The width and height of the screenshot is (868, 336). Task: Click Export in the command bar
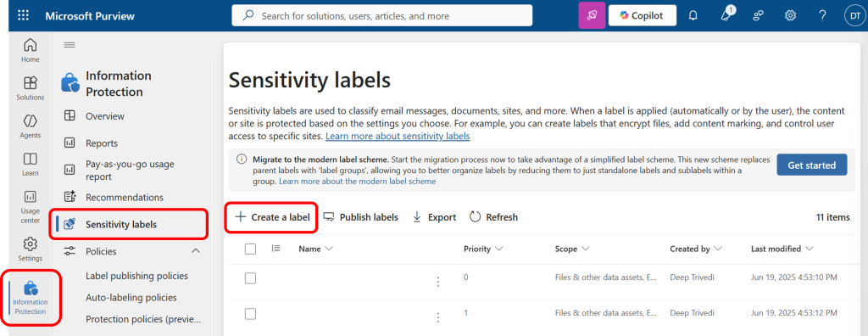[435, 217]
